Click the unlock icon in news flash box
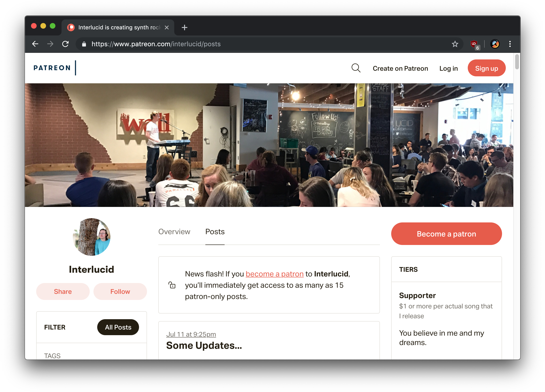The image size is (545, 392). (x=172, y=285)
